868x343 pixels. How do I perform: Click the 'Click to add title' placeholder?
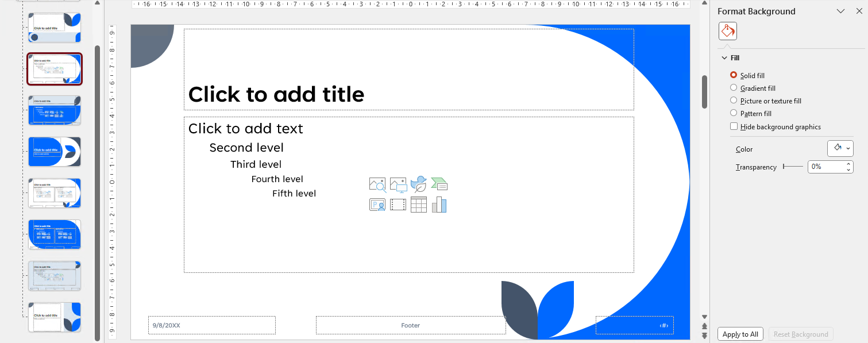[x=408, y=70]
